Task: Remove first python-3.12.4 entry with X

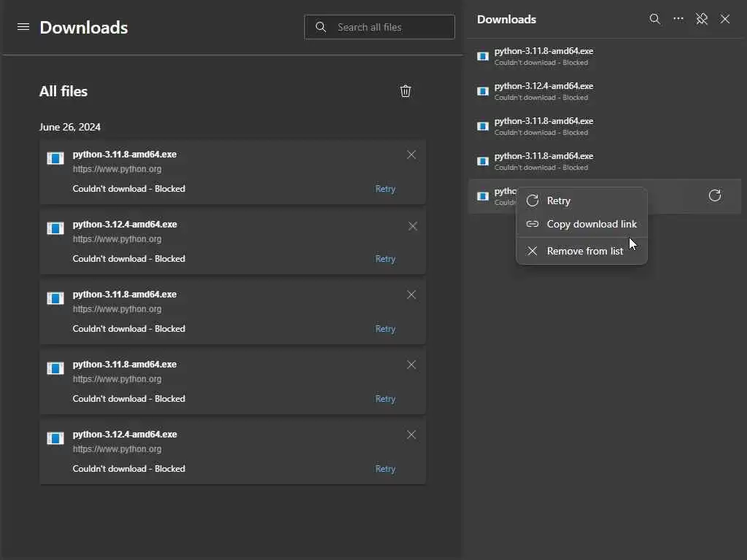Action: coord(412,226)
